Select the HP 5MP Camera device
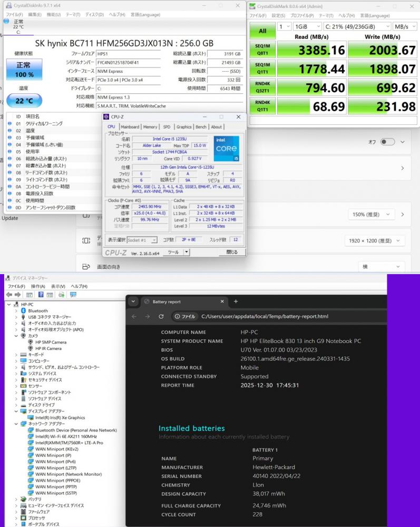This screenshot has width=420, height=527. pos(51,342)
